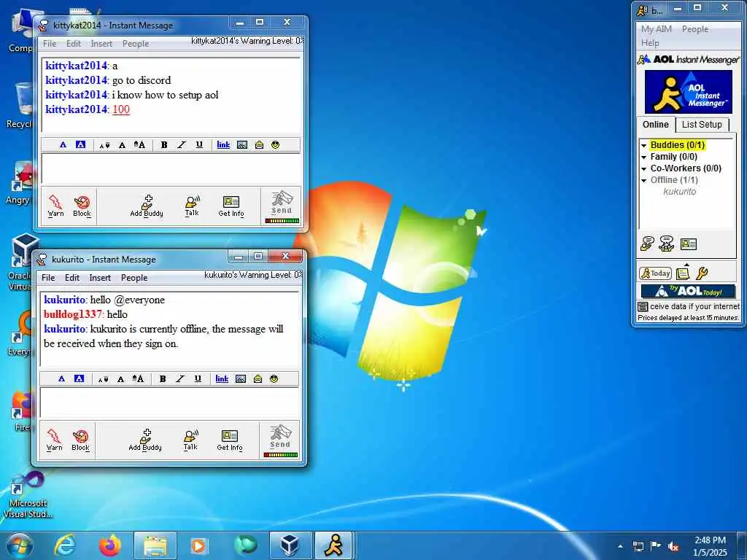Collapse the Family (0/0) group

pyautogui.click(x=644, y=157)
